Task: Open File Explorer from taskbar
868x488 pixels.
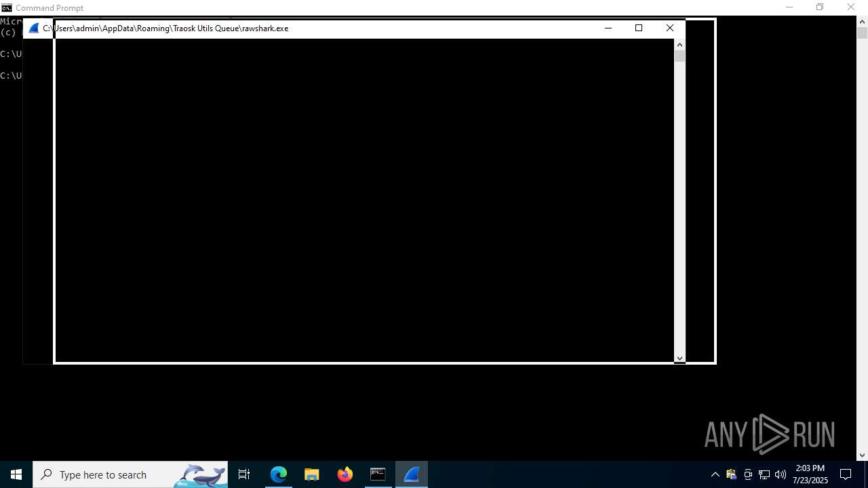Action: click(x=312, y=474)
